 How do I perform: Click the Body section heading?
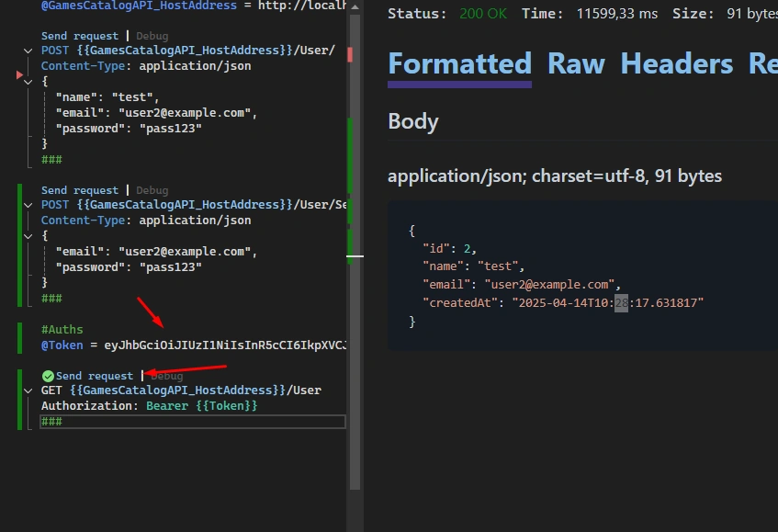[413, 121]
